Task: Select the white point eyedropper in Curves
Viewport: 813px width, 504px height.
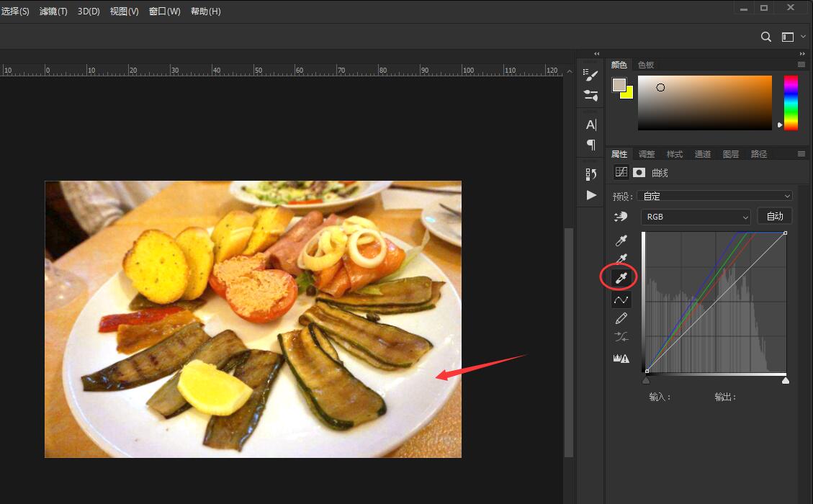Action: [621, 278]
